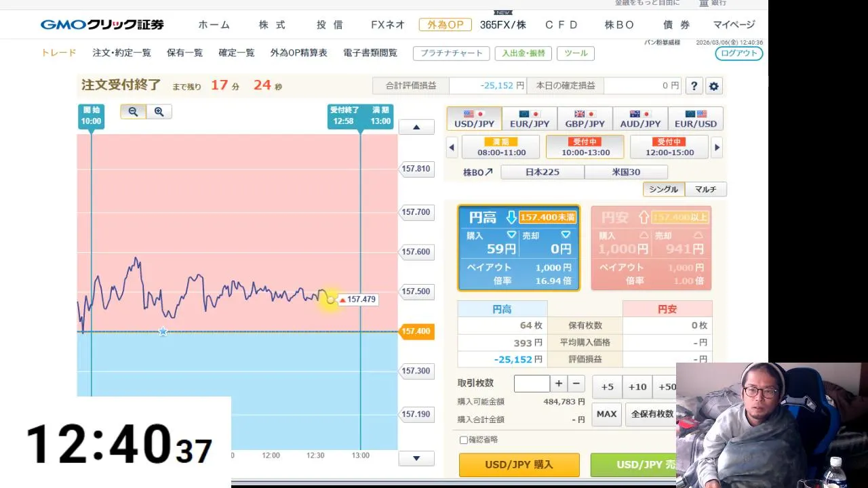Show earlier time slots with the left arrow

pyautogui.click(x=452, y=147)
